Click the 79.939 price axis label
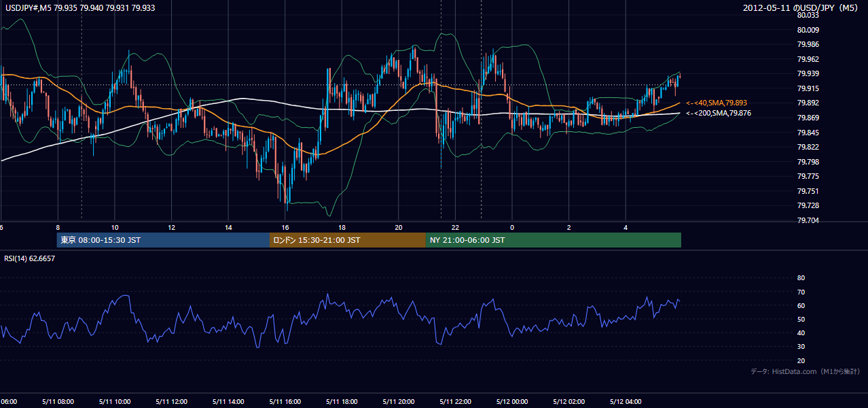This screenshot has height=408, width=868. point(808,73)
